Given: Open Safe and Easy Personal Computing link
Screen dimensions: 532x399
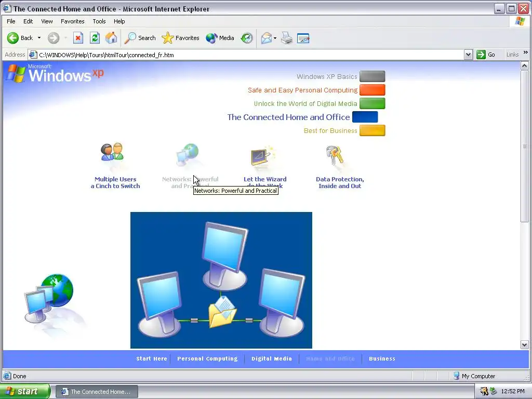Looking at the screenshot, I should point(303,90).
